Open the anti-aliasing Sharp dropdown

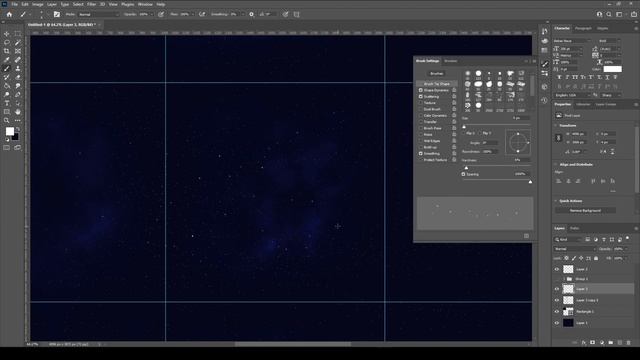(611, 95)
